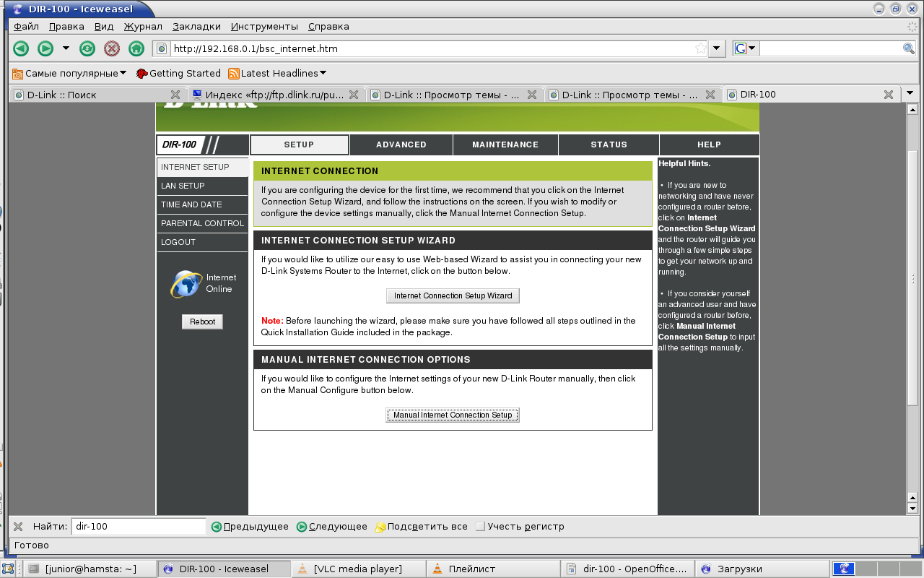The width and height of the screenshot is (924, 578).
Task: Open the Getting Started bookmark
Action: [x=178, y=73]
